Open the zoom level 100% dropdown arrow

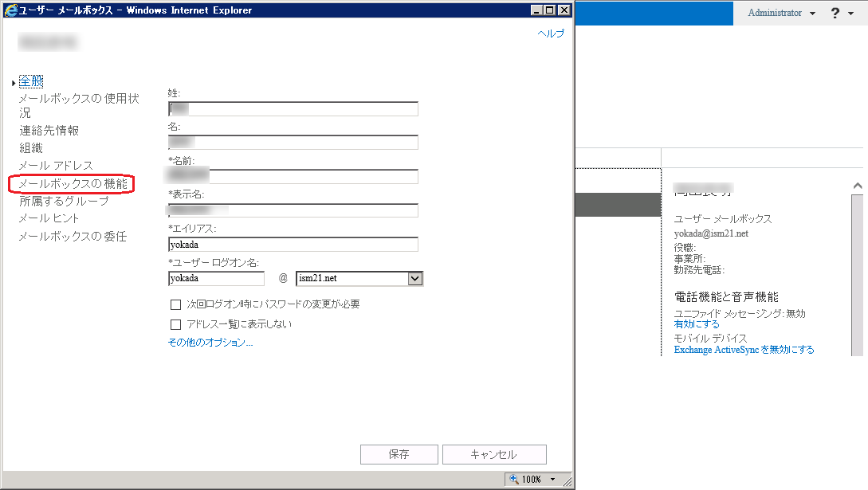click(x=553, y=480)
